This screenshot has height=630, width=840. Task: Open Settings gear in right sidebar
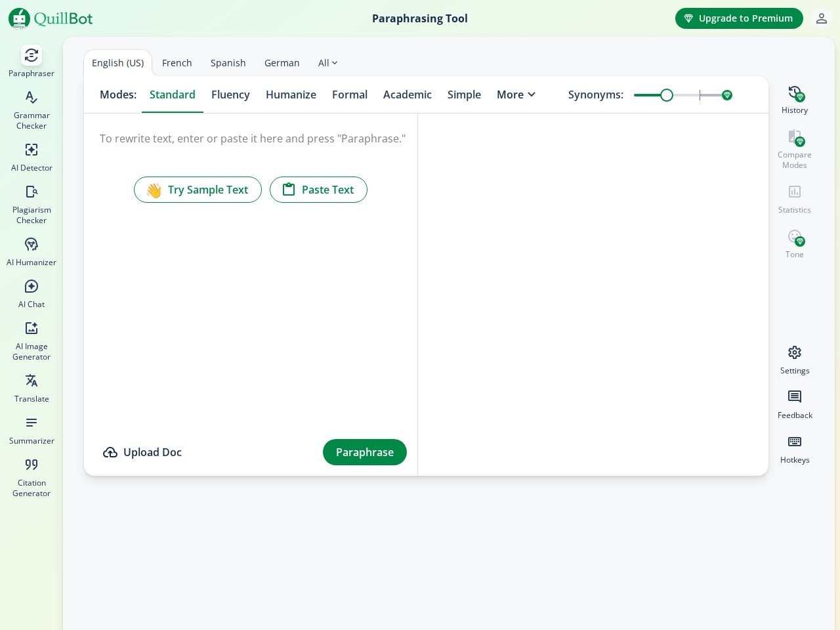coord(794,360)
